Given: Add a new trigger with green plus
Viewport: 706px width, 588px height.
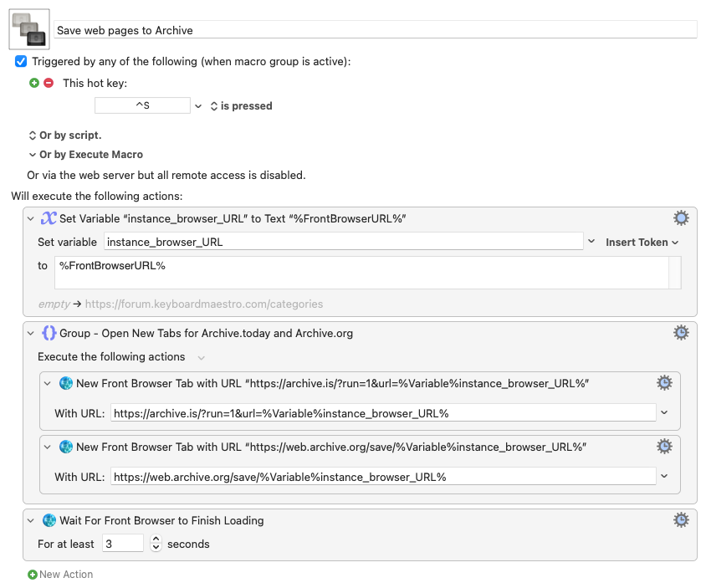Looking at the screenshot, I should (34, 83).
